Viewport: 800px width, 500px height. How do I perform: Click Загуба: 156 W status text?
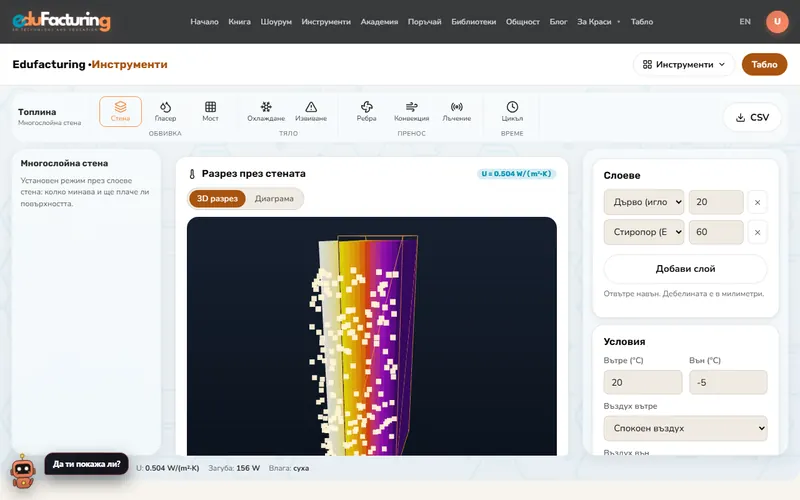tap(234, 468)
